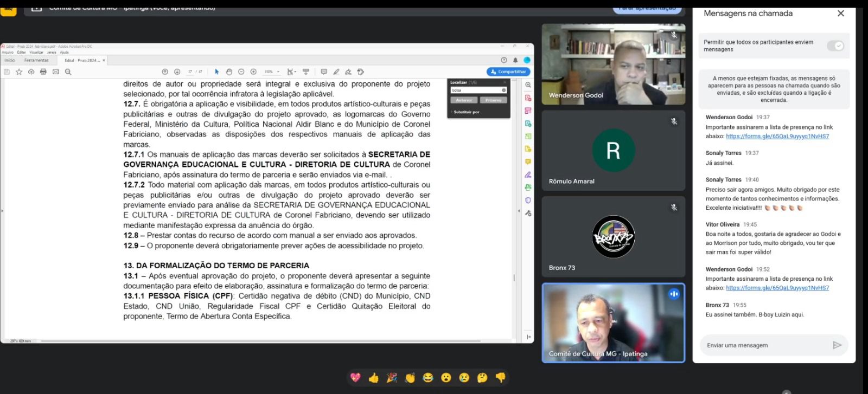Click the print icon in Acrobat toolbar
868x394 pixels.
(x=43, y=72)
